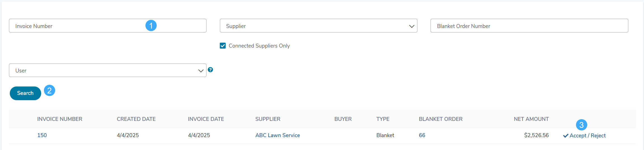
Task: Open the User combo box
Action: 108,70
